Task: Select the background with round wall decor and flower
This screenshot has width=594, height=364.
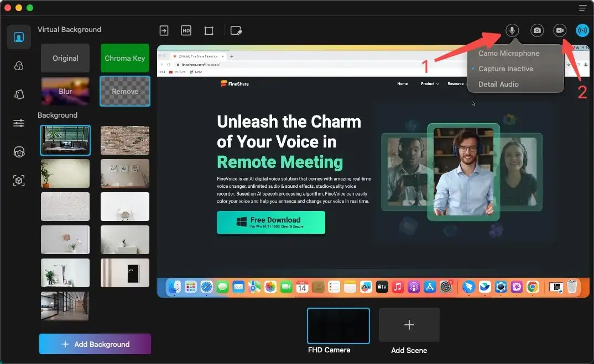Action: point(65,240)
